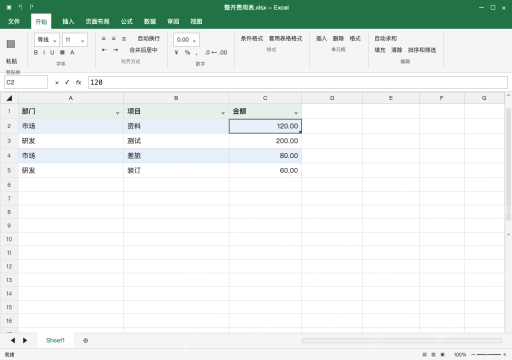Open the font size 11 dropdown
Image resolution: width=512 pixels, height=360 pixels.
tap(75, 40)
